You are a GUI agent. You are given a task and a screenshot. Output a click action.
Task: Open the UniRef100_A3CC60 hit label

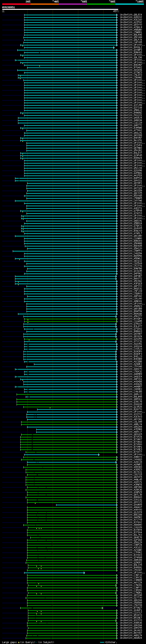click(x=131, y=20)
